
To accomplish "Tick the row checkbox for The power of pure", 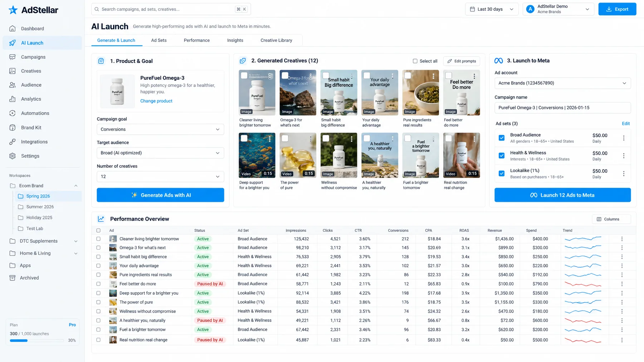I will pyautogui.click(x=98, y=302).
